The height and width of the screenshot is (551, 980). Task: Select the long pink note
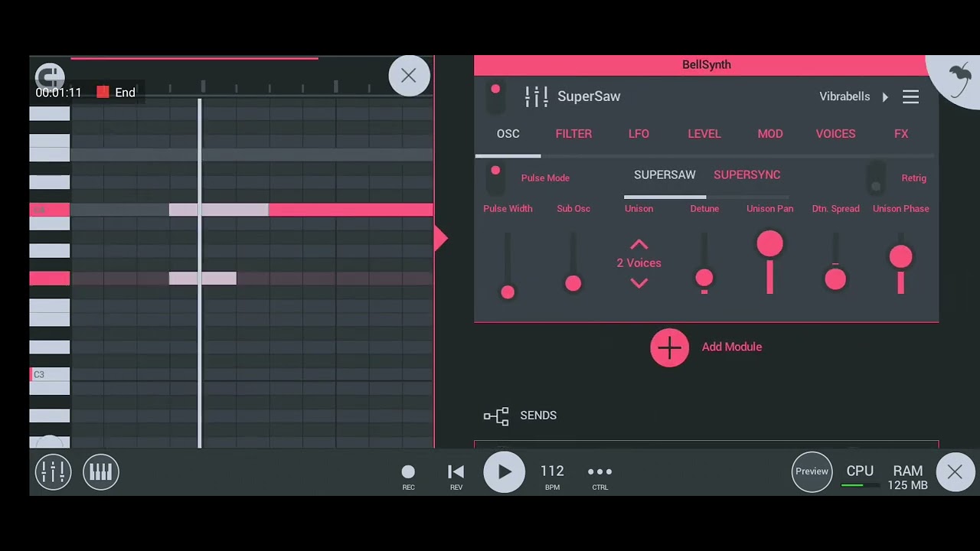pos(351,210)
